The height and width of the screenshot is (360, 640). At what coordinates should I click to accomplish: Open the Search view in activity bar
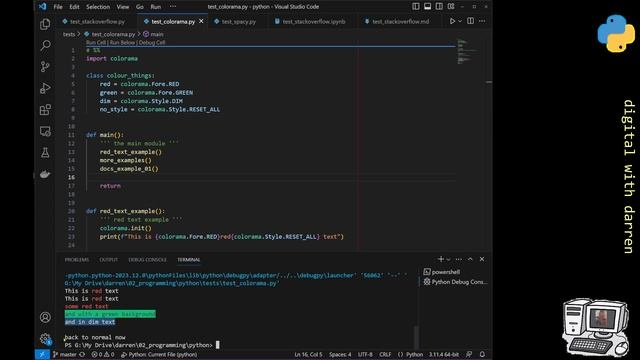pos(45,45)
